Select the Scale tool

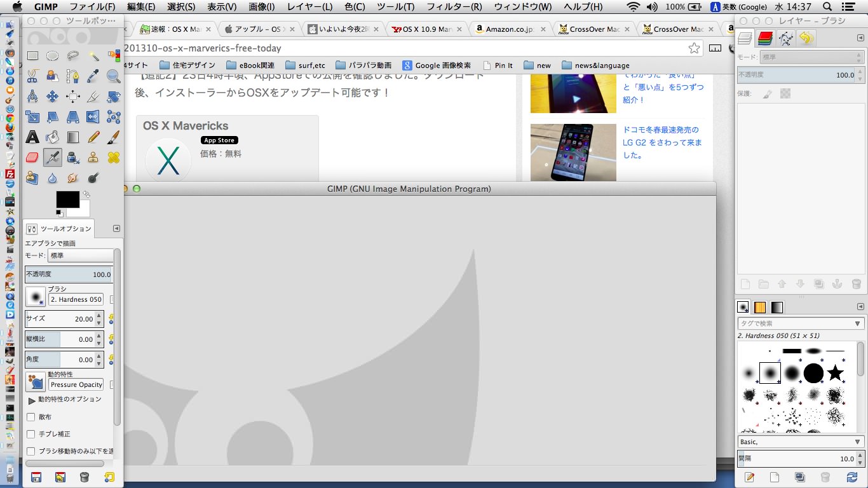32,117
